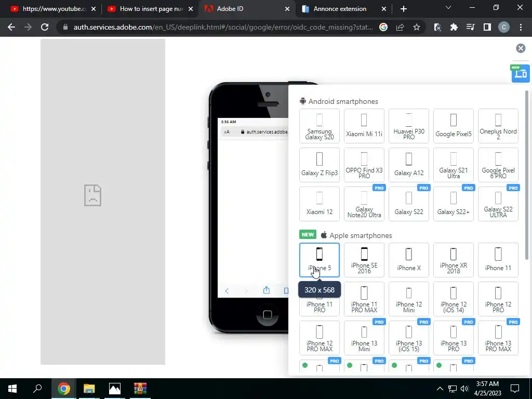Toggle the browser side panel
This screenshot has height=399, width=532.
coord(487,27)
